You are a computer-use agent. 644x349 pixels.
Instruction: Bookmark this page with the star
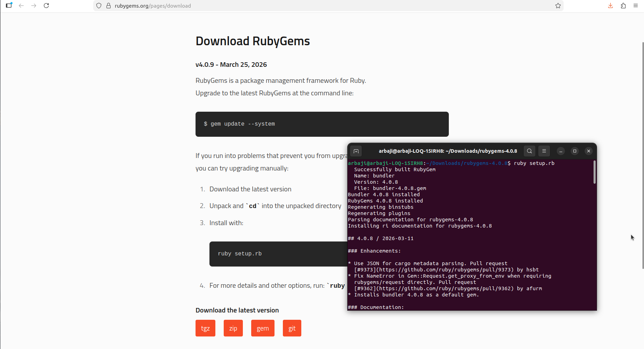click(x=558, y=6)
